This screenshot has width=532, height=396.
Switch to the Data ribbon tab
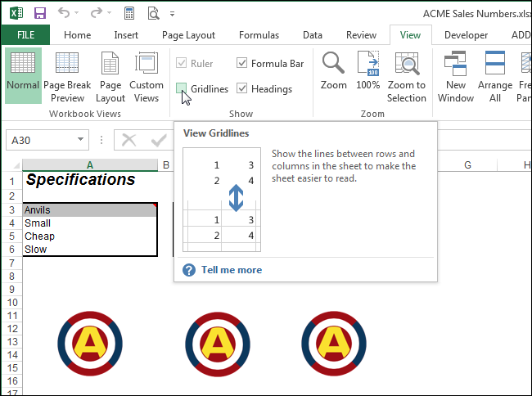[313, 35]
